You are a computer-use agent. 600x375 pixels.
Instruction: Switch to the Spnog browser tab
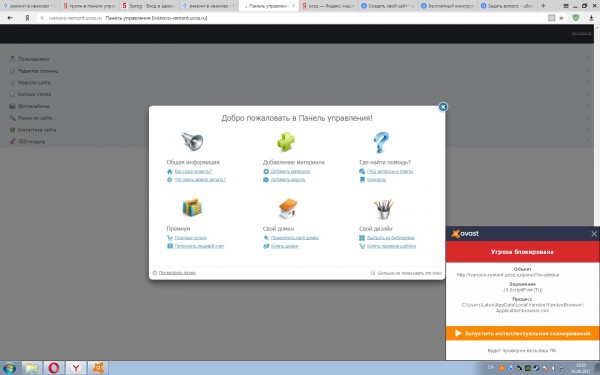coord(149,6)
